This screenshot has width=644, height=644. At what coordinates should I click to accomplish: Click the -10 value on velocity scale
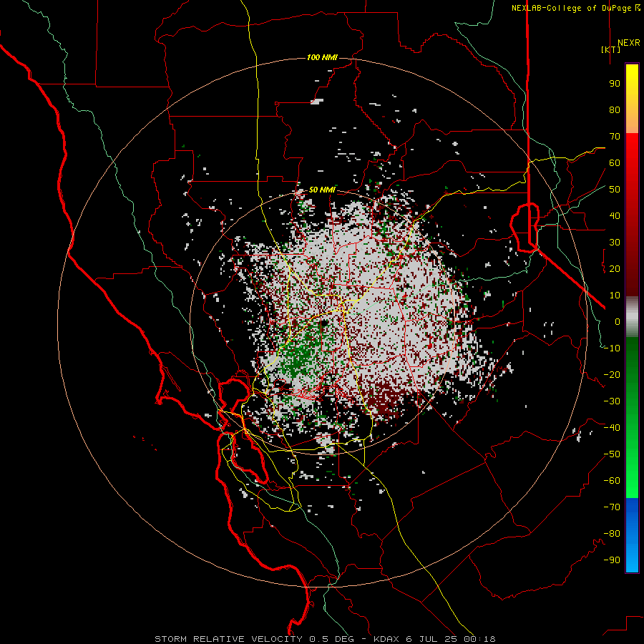tap(612, 348)
